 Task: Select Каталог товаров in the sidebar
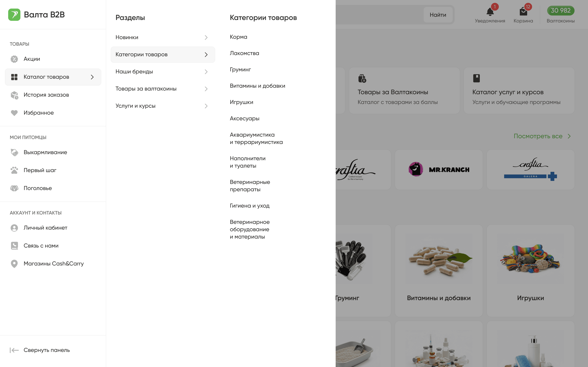click(53, 77)
